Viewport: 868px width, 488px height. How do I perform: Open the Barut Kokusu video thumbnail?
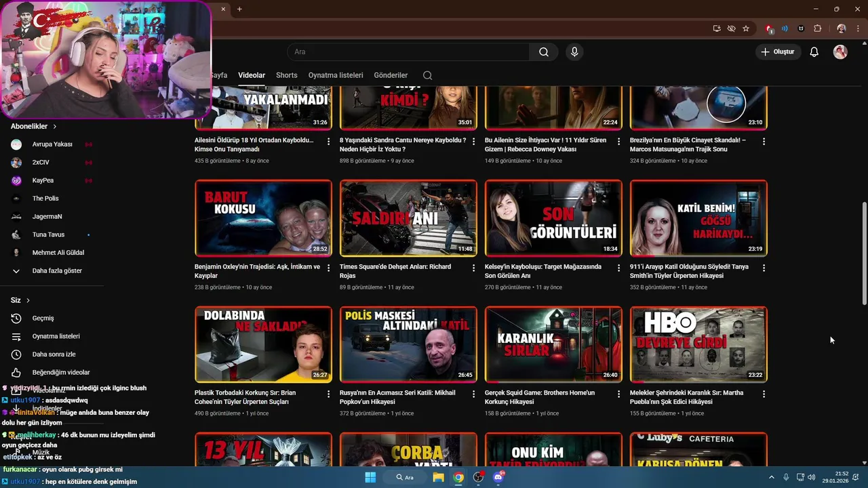pyautogui.click(x=263, y=218)
